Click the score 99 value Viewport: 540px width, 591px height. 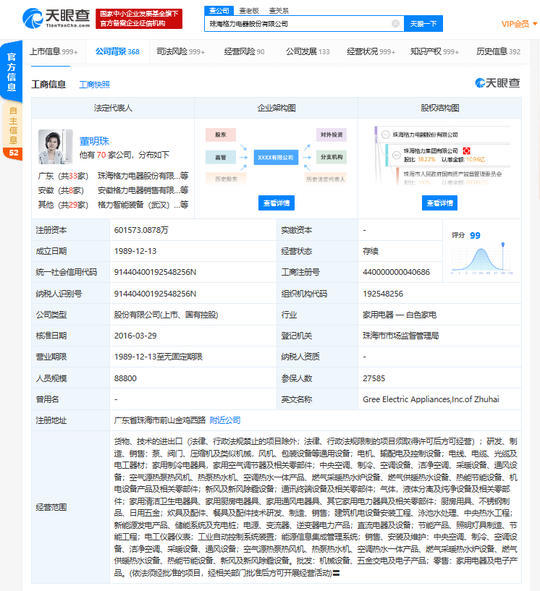[475, 235]
